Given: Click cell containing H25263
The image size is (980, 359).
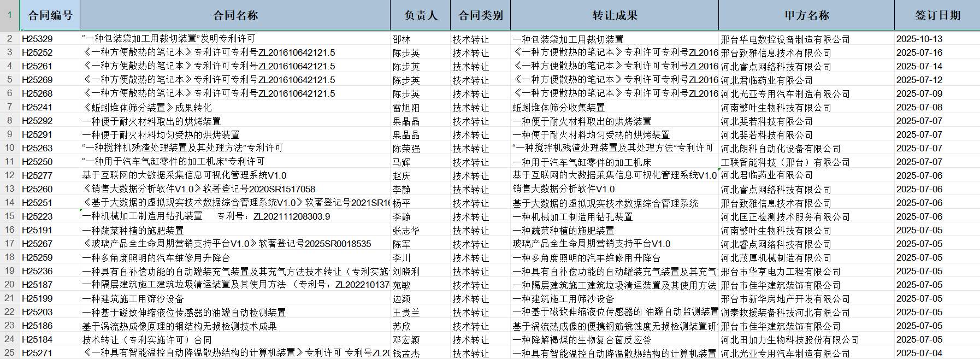Looking at the screenshot, I should point(50,148).
